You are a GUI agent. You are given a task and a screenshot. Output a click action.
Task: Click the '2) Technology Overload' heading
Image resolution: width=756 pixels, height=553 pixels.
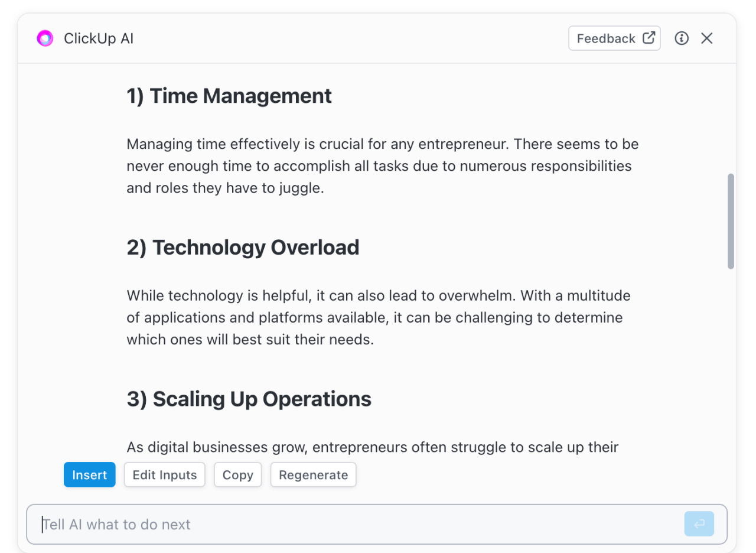243,247
